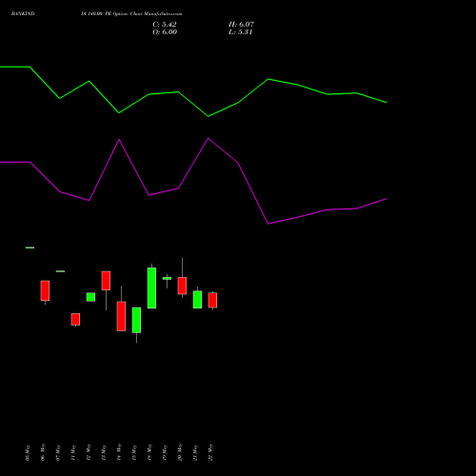Click the flat green dash candle for 05 May

pos(30,248)
